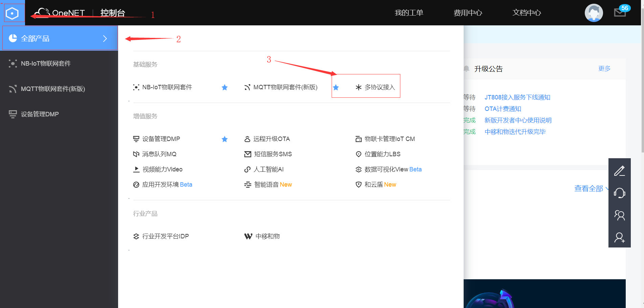This screenshot has height=308, width=644.
Task: Click the add-user icon in floating bar
Action: [x=619, y=237]
